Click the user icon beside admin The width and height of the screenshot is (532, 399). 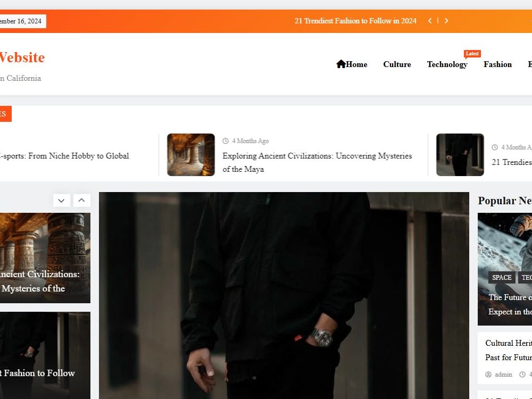(x=488, y=375)
